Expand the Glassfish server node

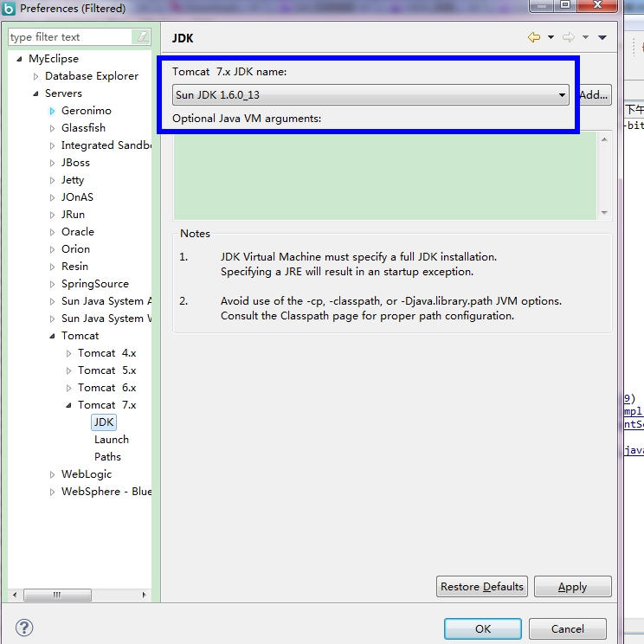[52, 128]
